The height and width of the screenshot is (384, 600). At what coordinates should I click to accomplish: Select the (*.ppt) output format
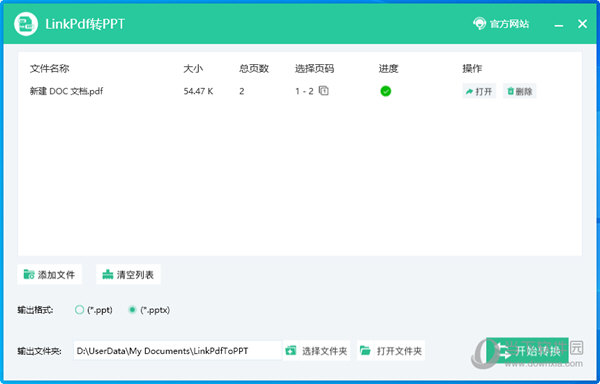point(94,310)
